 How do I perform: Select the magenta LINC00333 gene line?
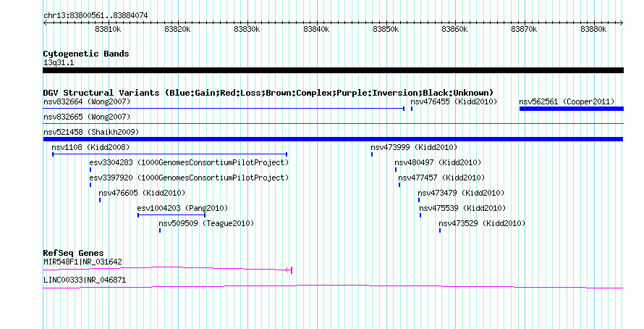tap(333, 286)
